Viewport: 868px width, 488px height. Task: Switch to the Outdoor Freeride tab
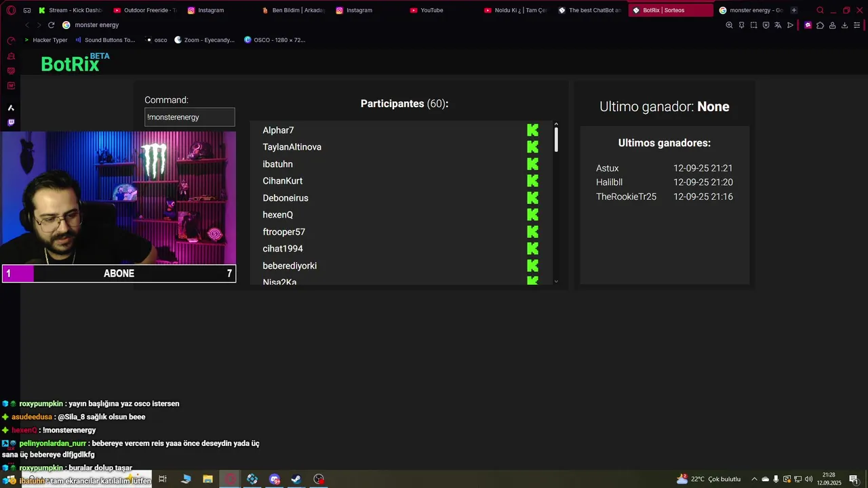[144, 10]
